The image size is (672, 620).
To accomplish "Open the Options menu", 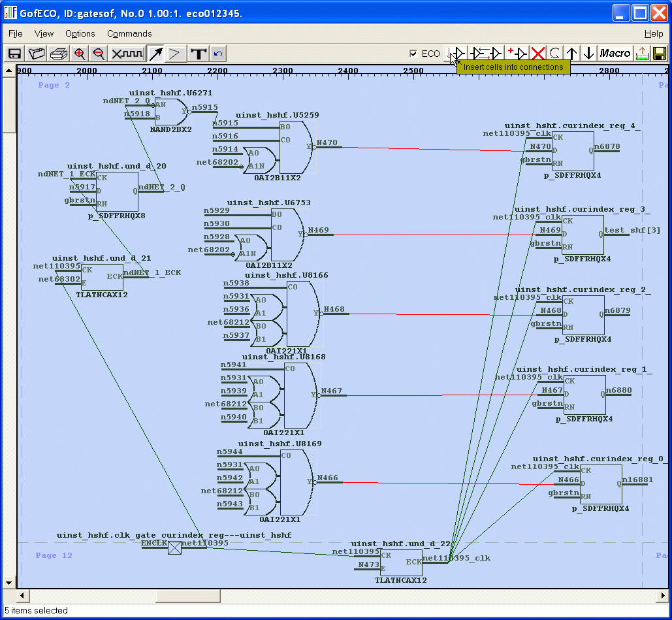I will (80, 33).
